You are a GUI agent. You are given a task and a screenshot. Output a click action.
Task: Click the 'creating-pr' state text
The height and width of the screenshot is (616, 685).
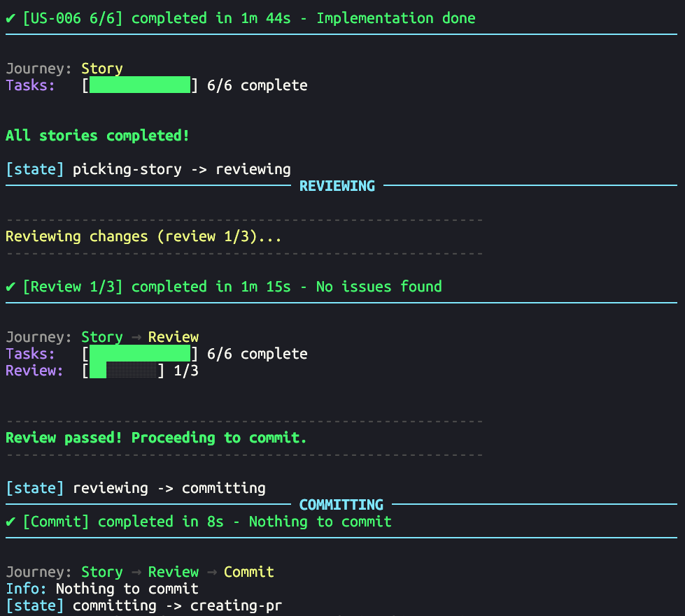236,606
